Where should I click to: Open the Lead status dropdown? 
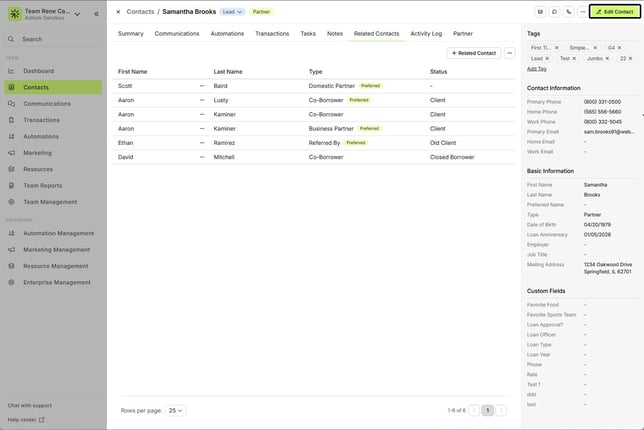click(232, 12)
